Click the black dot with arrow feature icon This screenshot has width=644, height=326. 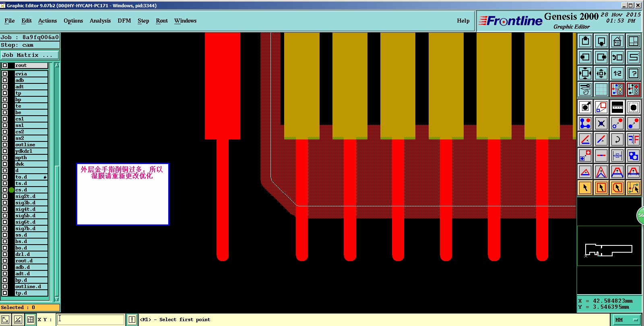(585, 107)
